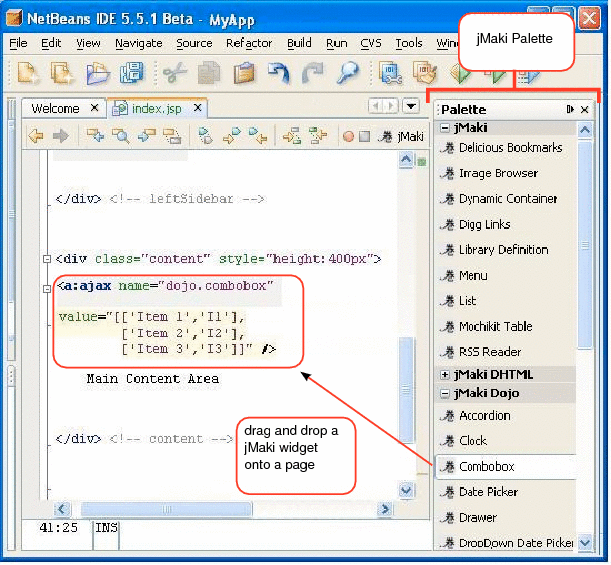Click the editor vertical scrollbar up arrow
The image size is (611, 565).
pos(406,160)
